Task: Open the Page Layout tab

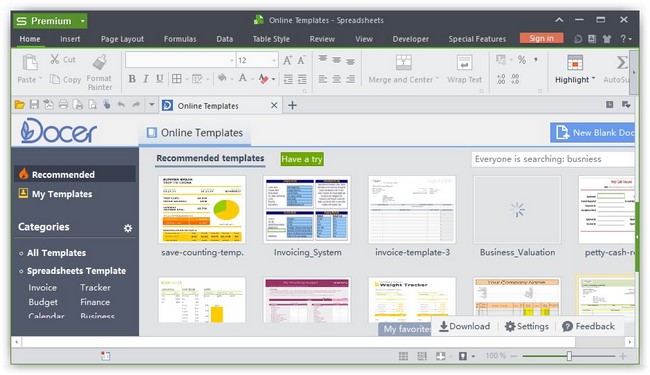Action: coord(122,39)
